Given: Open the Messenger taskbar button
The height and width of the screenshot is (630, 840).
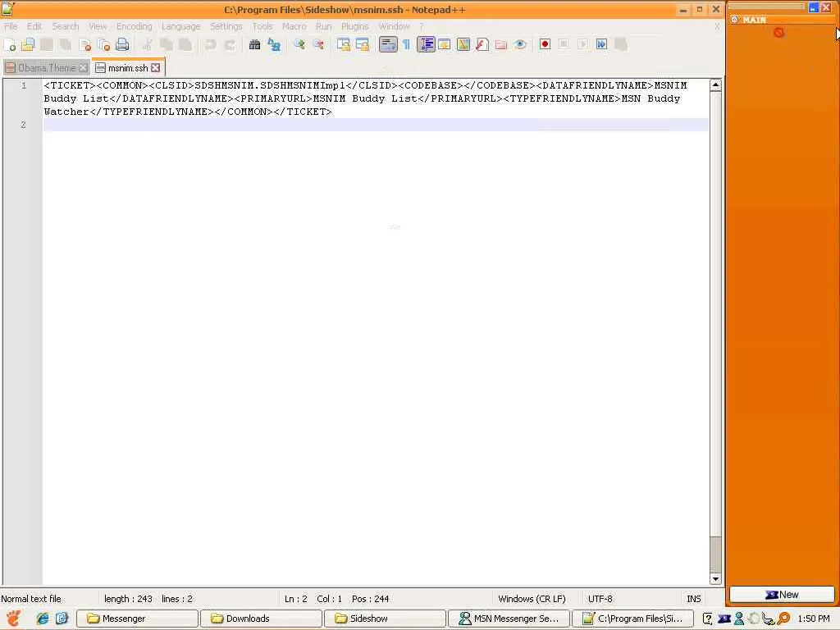Looking at the screenshot, I should pos(137,619).
